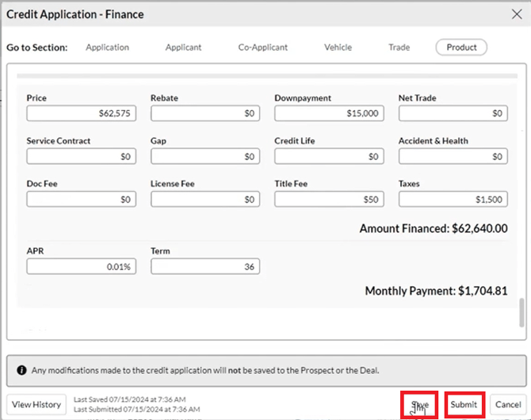
Task: Focus the Rebate field
Action: [x=205, y=114]
